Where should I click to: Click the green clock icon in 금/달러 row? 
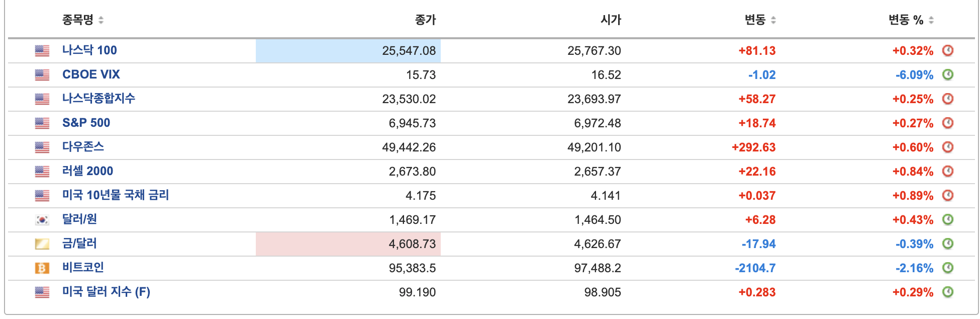948,244
